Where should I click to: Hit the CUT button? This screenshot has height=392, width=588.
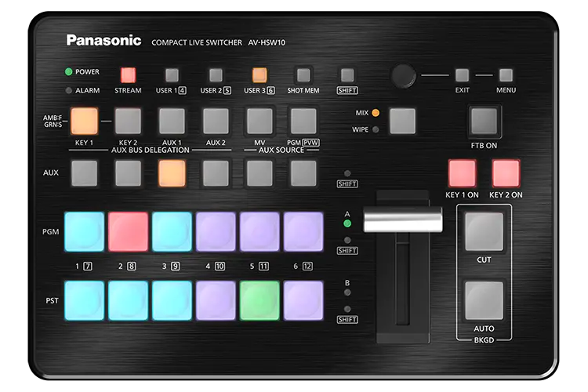(x=484, y=231)
